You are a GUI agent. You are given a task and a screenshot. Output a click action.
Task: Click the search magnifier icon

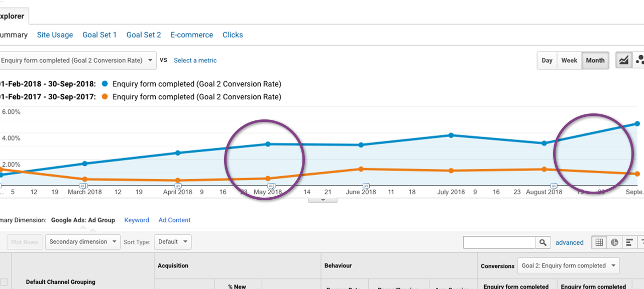point(543,242)
